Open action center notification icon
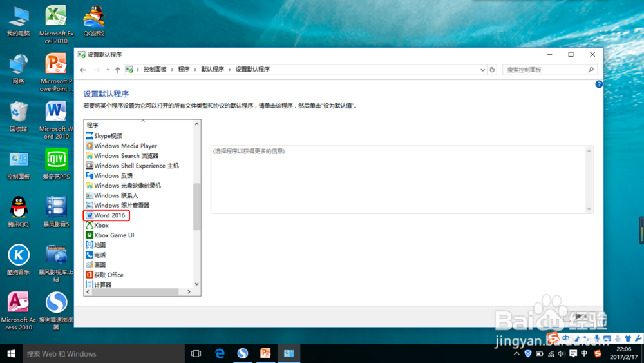The height and width of the screenshot is (363, 644). click(x=573, y=353)
